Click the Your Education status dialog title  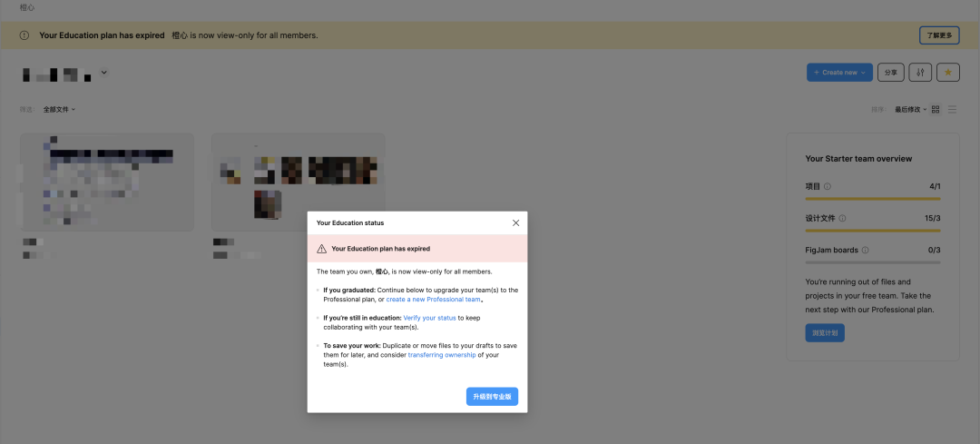(350, 222)
